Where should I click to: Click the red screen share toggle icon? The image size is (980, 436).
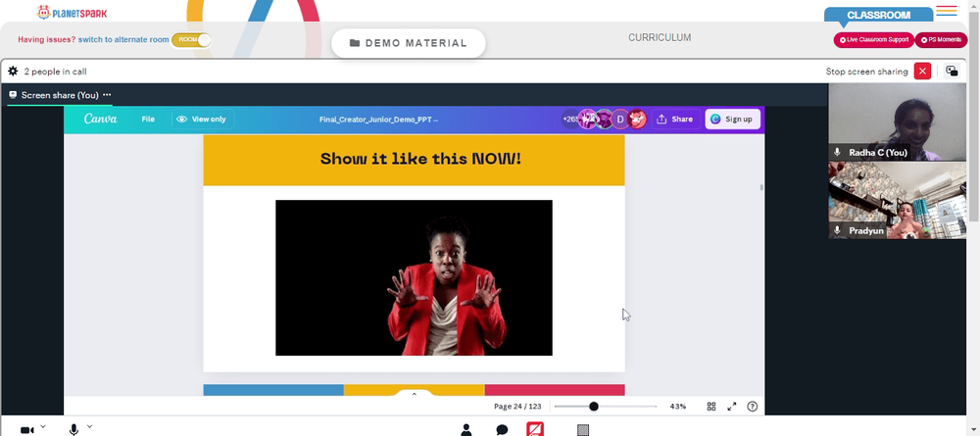tap(535, 429)
